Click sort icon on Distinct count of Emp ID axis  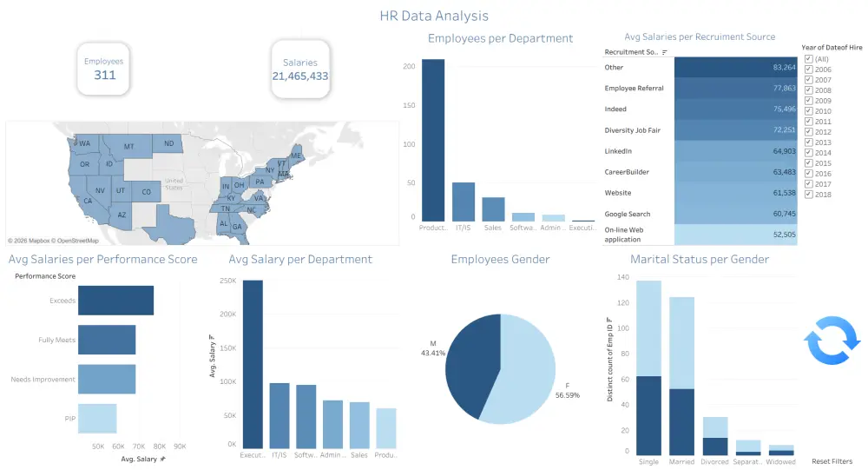click(609, 320)
